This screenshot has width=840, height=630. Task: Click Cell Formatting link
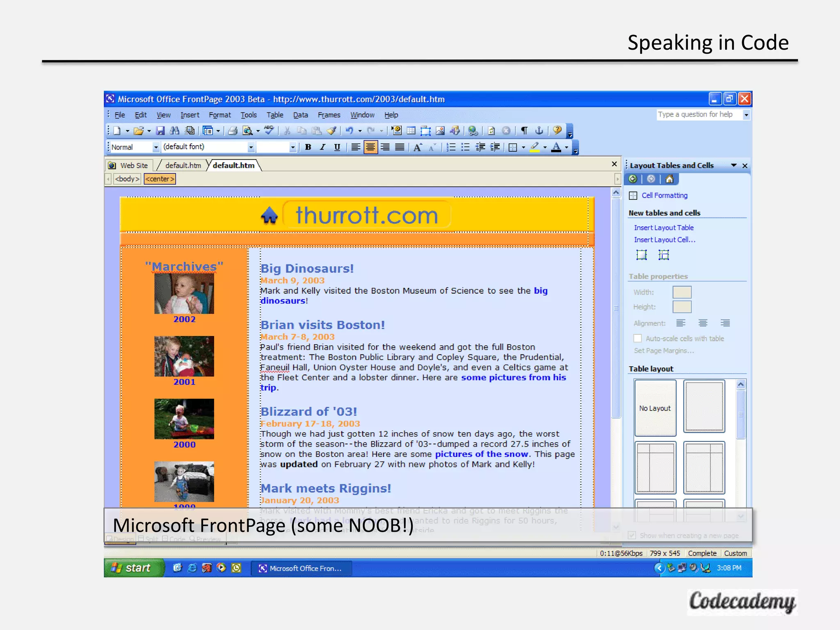(x=664, y=195)
